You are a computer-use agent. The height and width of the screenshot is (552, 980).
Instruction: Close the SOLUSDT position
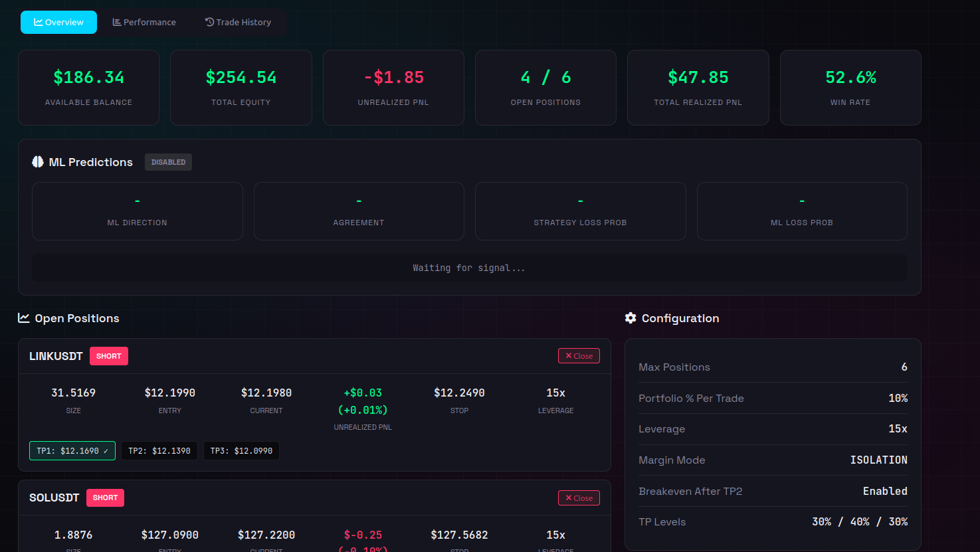click(x=579, y=498)
